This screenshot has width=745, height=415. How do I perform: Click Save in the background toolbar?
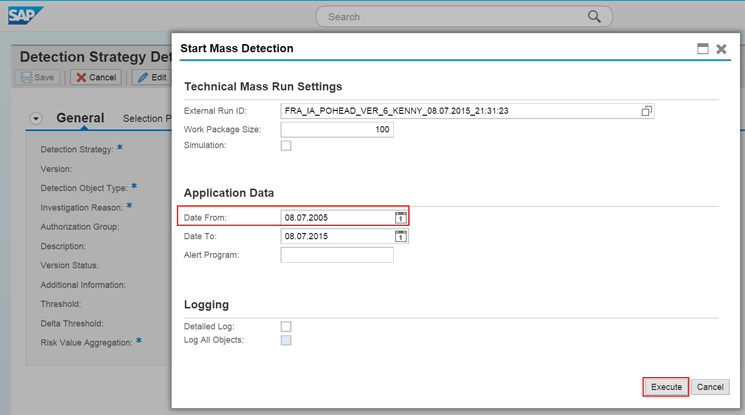tap(38, 77)
